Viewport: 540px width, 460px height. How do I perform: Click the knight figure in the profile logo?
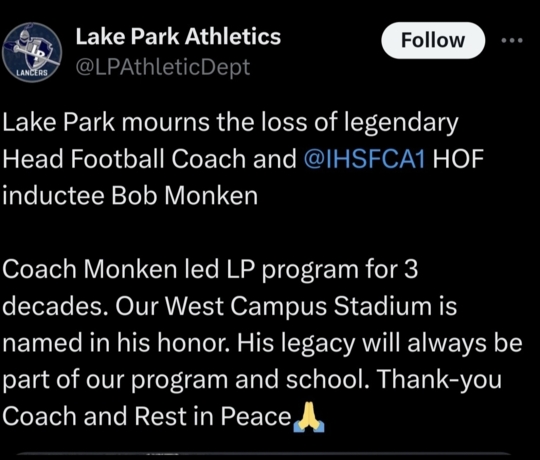[22, 39]
